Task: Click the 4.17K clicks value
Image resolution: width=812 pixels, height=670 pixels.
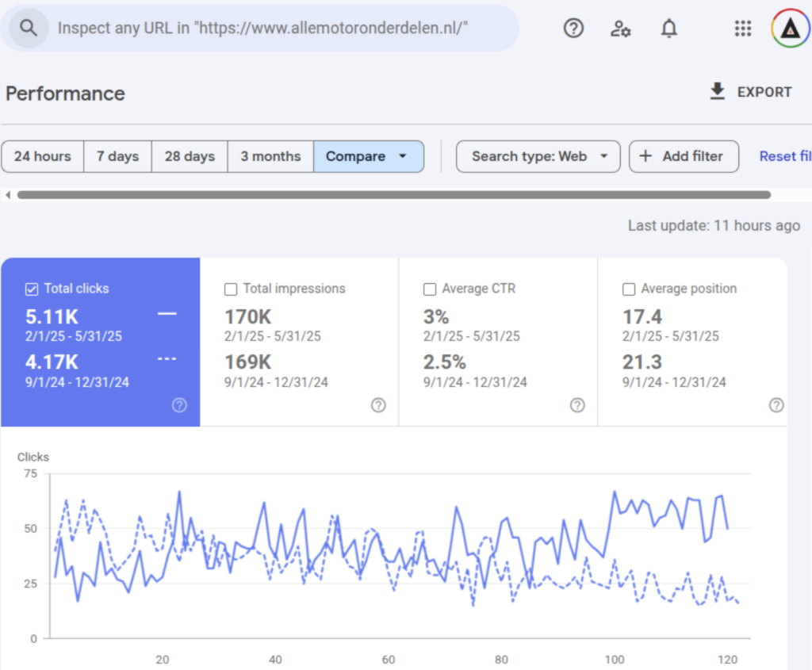Action: click(x=52, y=362)
